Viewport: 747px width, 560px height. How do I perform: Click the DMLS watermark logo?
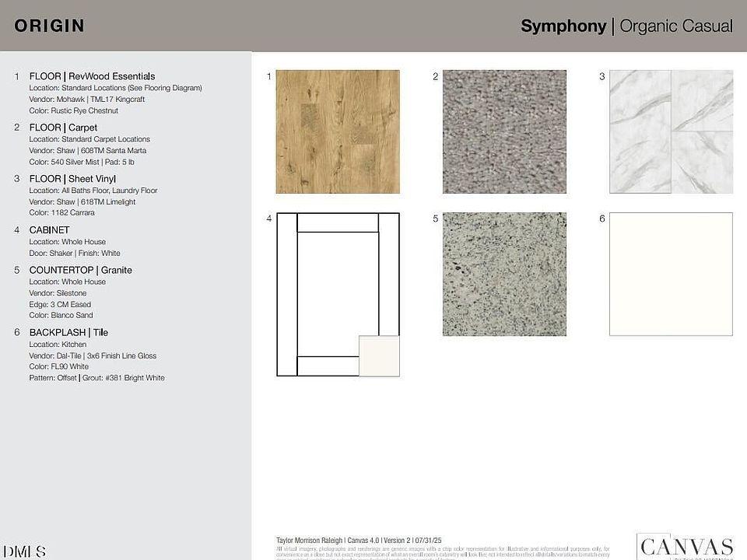coord(23,551)
